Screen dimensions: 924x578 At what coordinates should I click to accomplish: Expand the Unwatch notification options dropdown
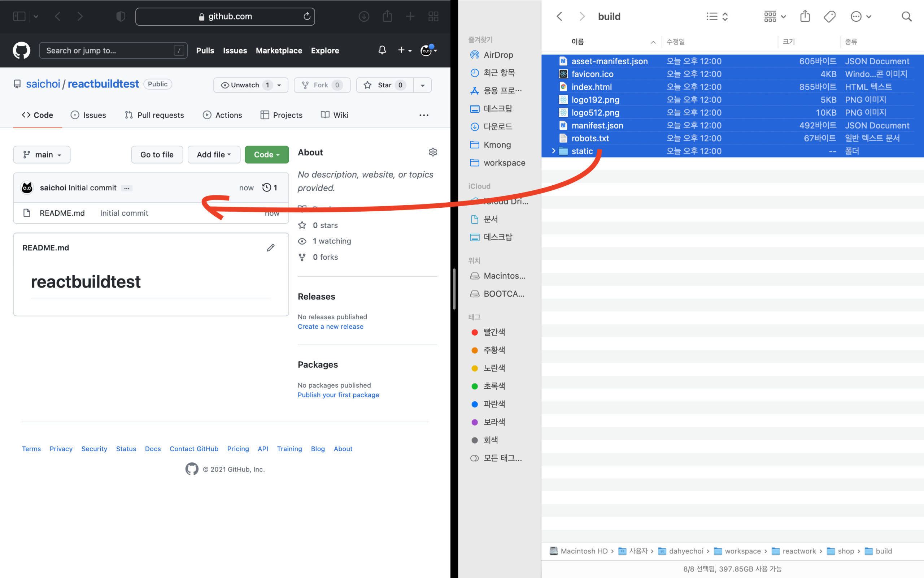tap(279, 85)
